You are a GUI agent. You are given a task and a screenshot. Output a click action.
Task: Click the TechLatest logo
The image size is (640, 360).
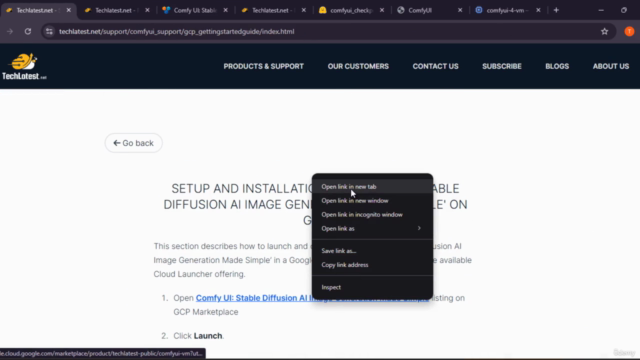(x=24, y=67)
